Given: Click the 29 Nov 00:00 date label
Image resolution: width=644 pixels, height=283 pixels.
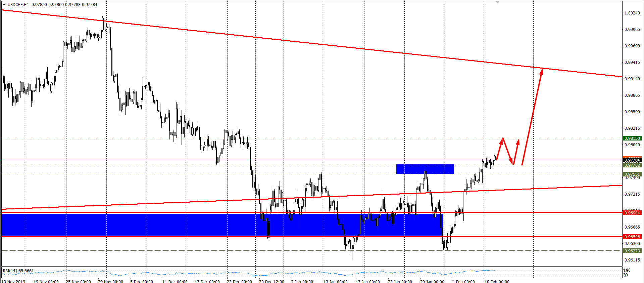Looking at the screenshot, I should point(110,281).
